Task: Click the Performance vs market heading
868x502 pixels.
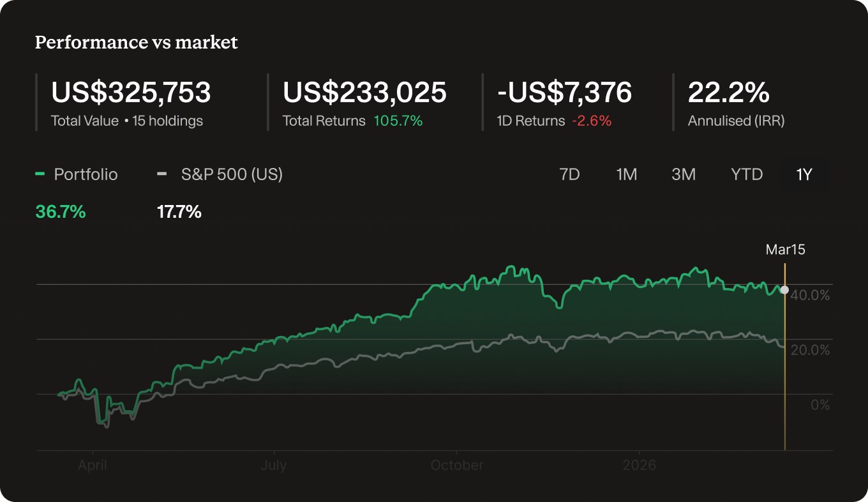Action: [136, 42]
